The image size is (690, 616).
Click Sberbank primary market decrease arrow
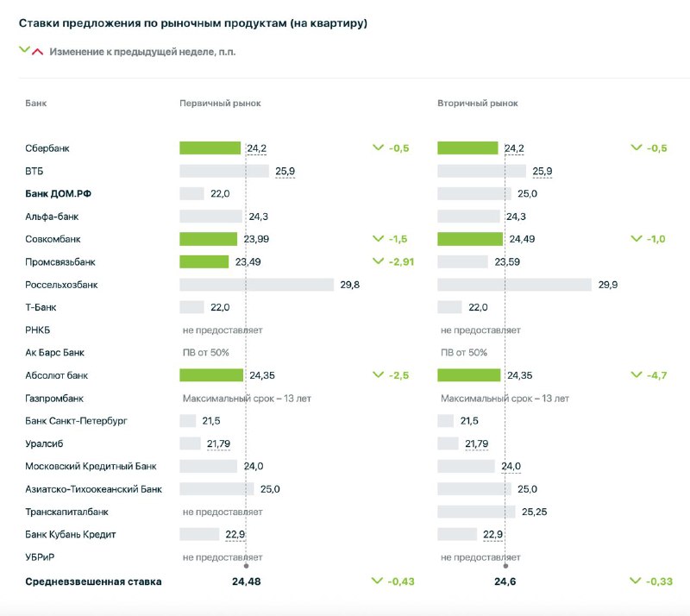378,148
